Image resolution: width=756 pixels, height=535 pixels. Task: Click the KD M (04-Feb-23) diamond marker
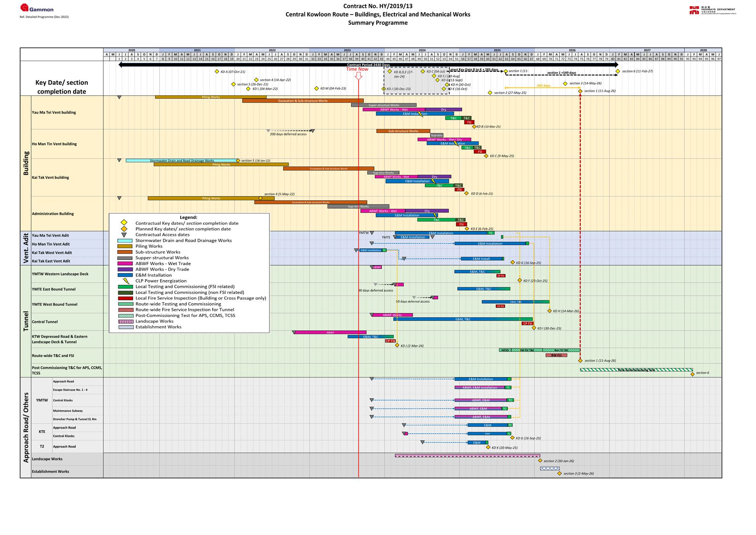pos(316,88)
